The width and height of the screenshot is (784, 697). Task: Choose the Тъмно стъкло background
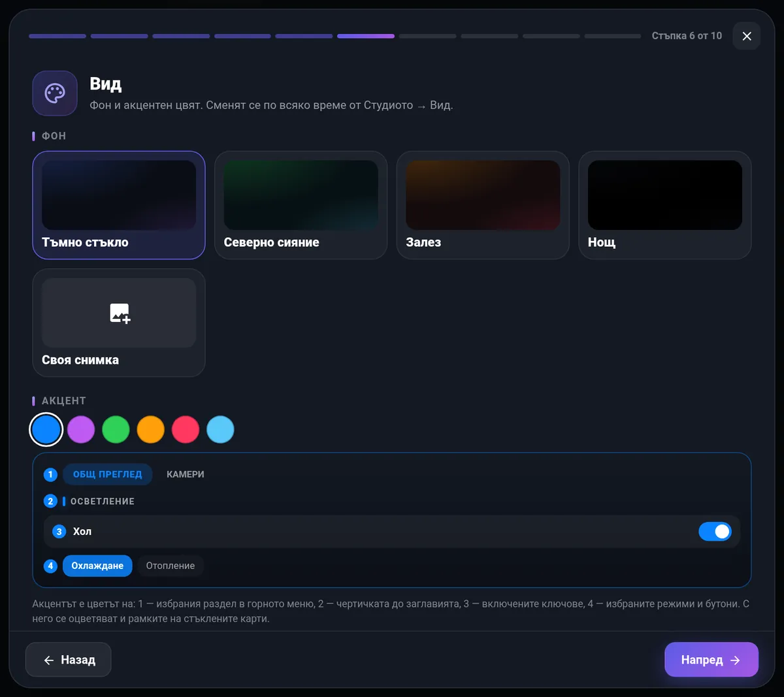(x=119, y=205)
